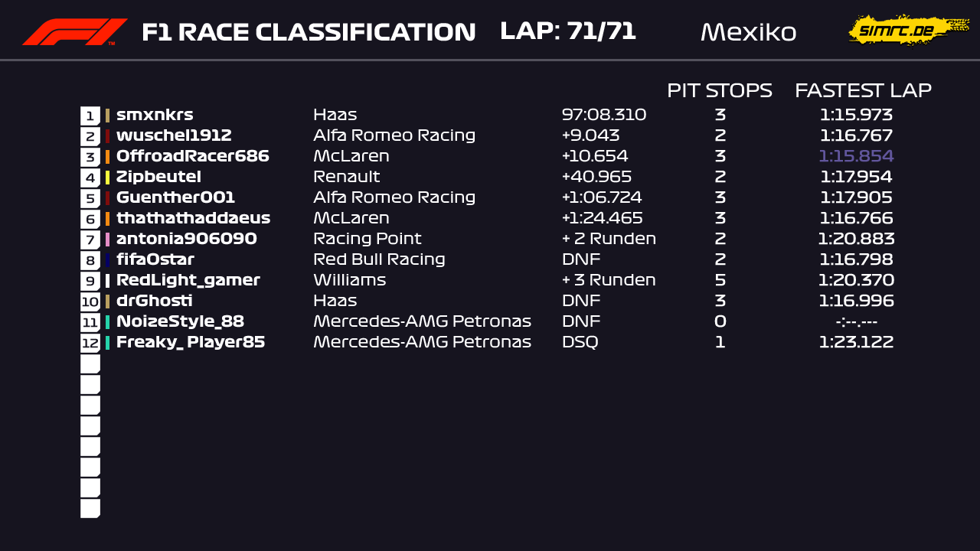Click the Mexiko track name
This screenshot has width=980, height=551.
coord(748,32)
